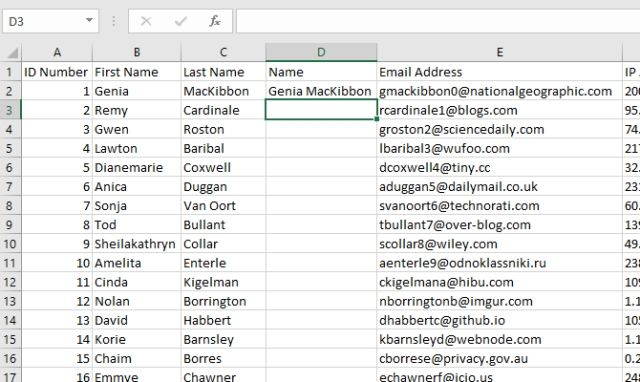The width and height of the screenshot is (640, 382).
Task: Select the cell with kbarnsleyd@webnode.com
Action: tap(500, 340)
